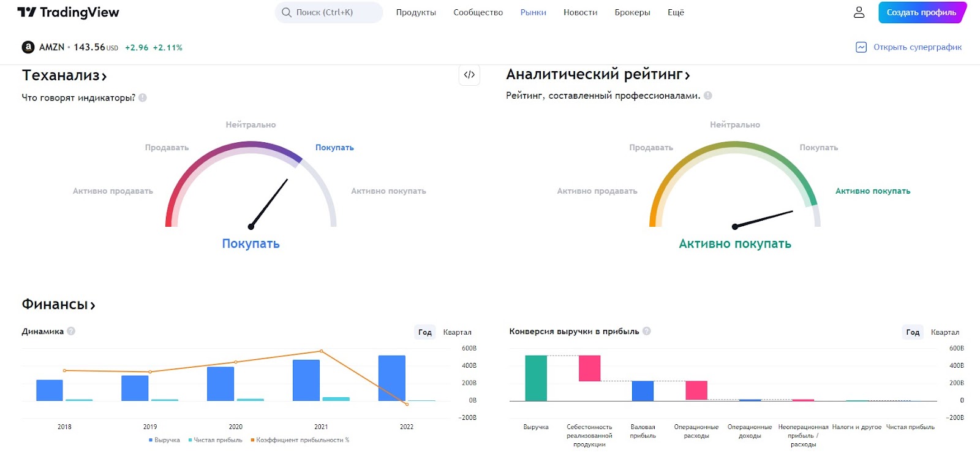The width and height of the screenshot is (980, 453).
Task: Toggle Выручка legend series
Action: click(x=164, y=440)
